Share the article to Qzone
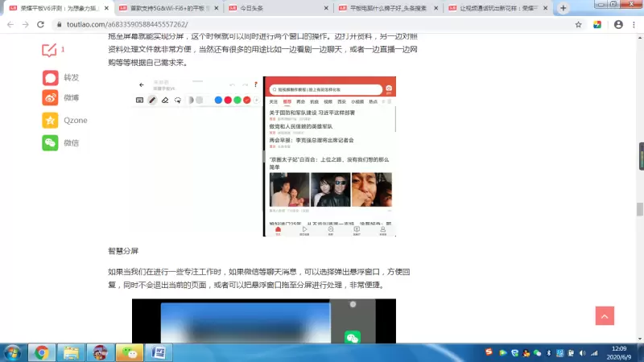Screen dimensions: 644x362 51,121
